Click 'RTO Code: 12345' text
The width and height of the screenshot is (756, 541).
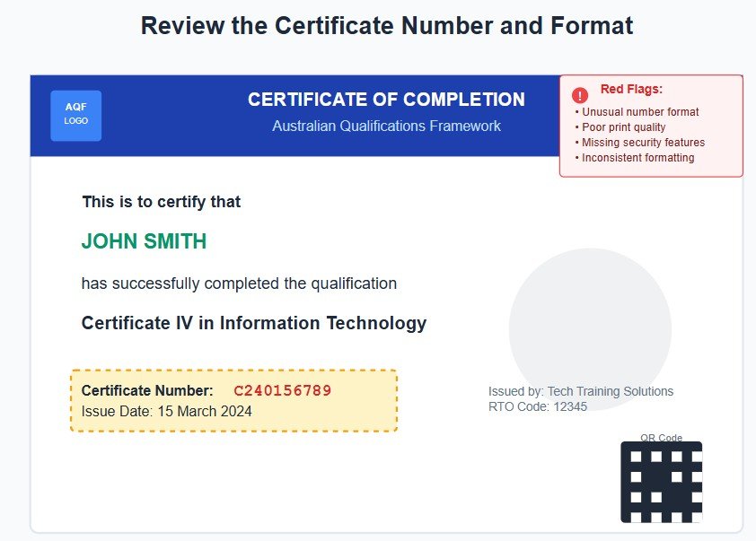[x=538, y=406]
